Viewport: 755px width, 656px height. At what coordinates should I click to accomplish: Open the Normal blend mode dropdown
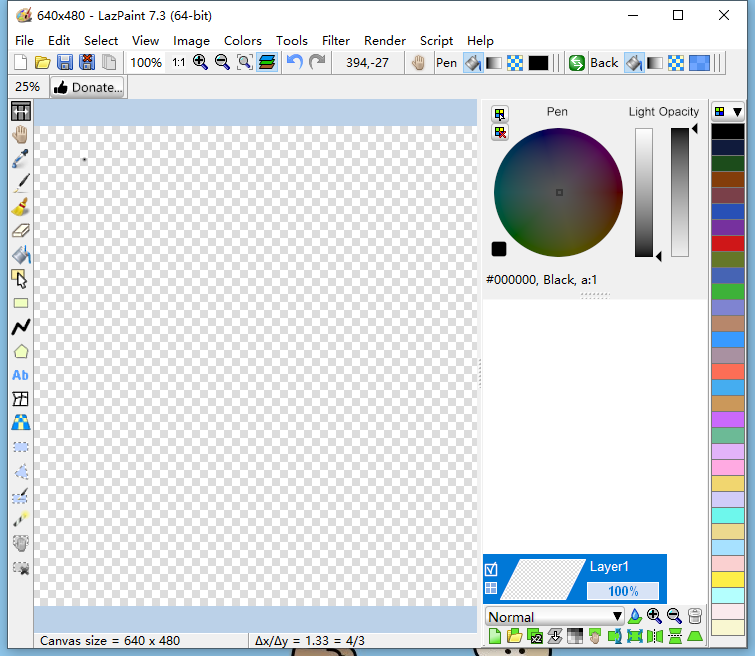click(x=554, y=617)
